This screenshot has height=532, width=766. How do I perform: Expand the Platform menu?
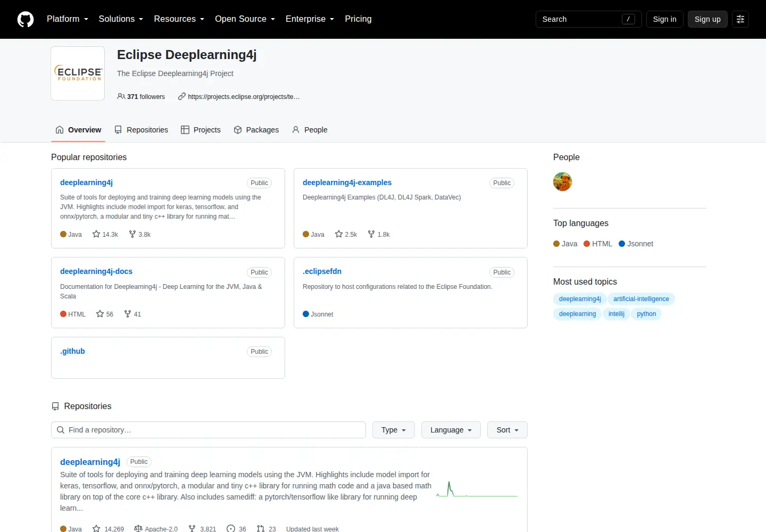(68, 19)
